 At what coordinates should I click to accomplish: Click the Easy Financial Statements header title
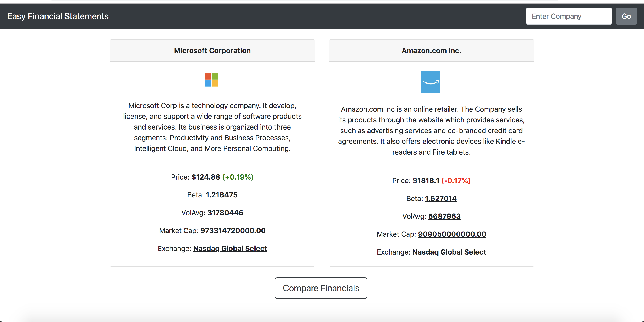[58, 16]
